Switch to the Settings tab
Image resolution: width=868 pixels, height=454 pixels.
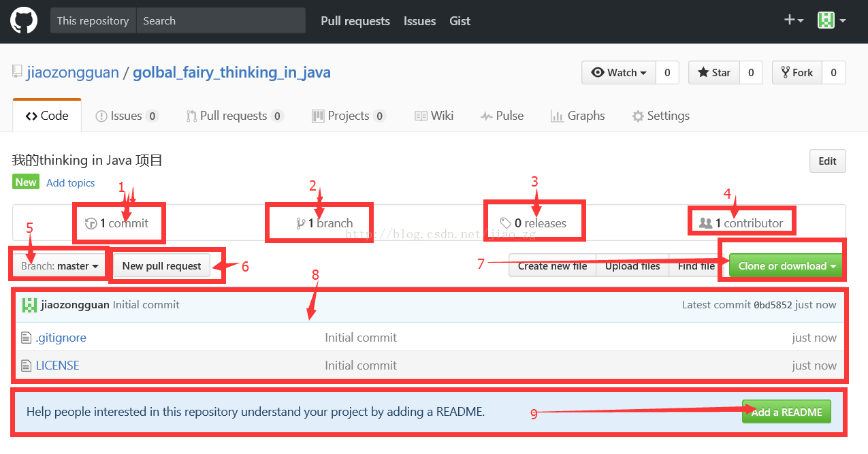[x=661, y=116]
